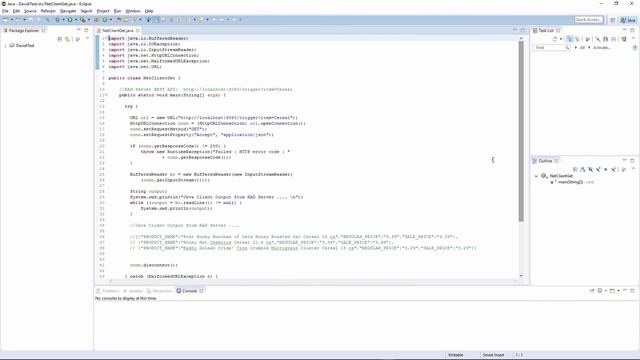640x360 pixels.
Task: Click the editor vertical scrollbar
Action: tap(521, 131)
